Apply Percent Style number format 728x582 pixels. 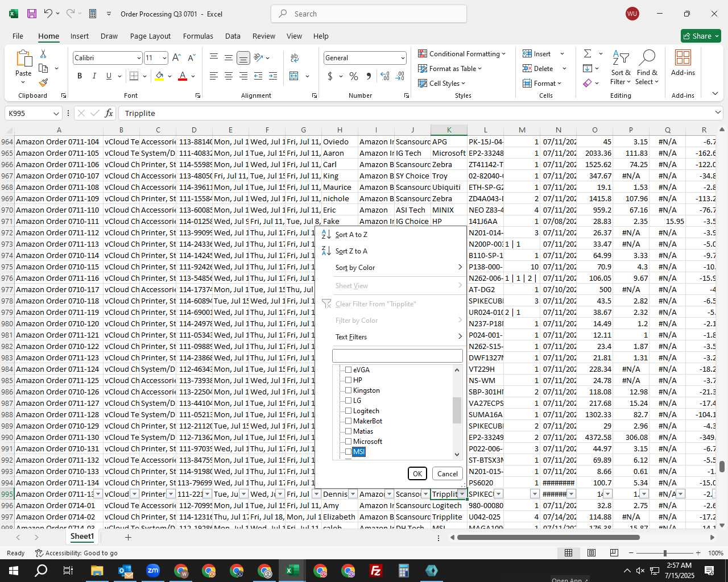pos(354,76)
